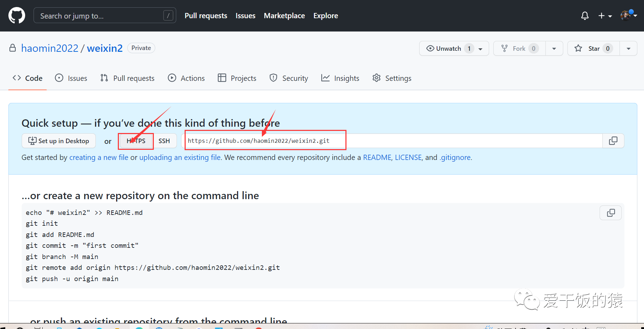Viewport: 644px width, 329px height.
Task: Open the GitHub home via Octocat logo
Action: 17,16
